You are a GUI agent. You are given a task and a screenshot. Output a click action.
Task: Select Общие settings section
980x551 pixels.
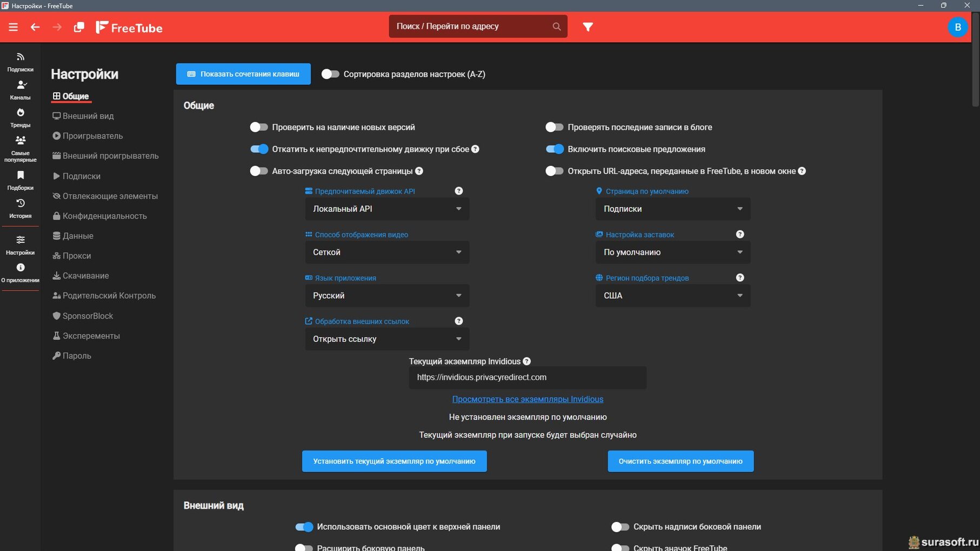click(71, 96)
